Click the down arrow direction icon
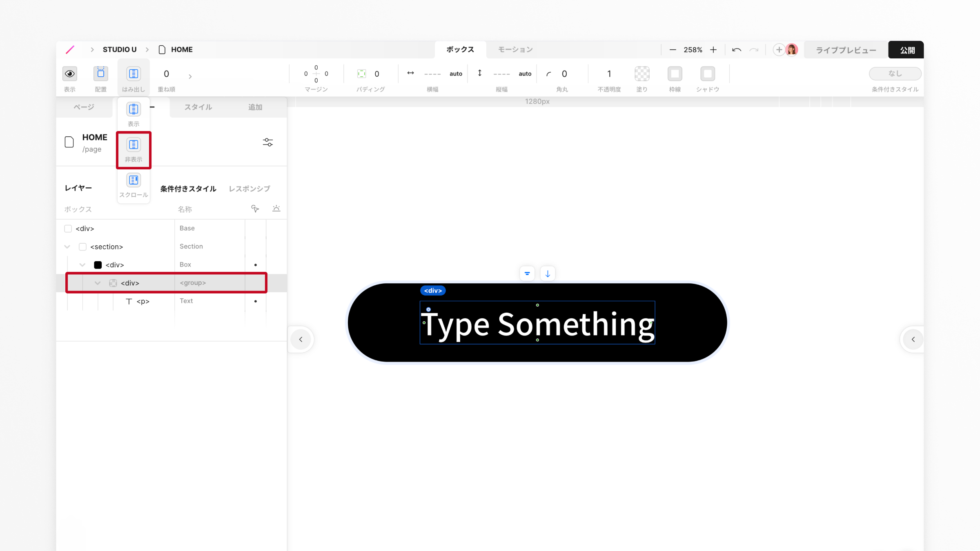This screenshot has width=980, height=551. point(548,273)
